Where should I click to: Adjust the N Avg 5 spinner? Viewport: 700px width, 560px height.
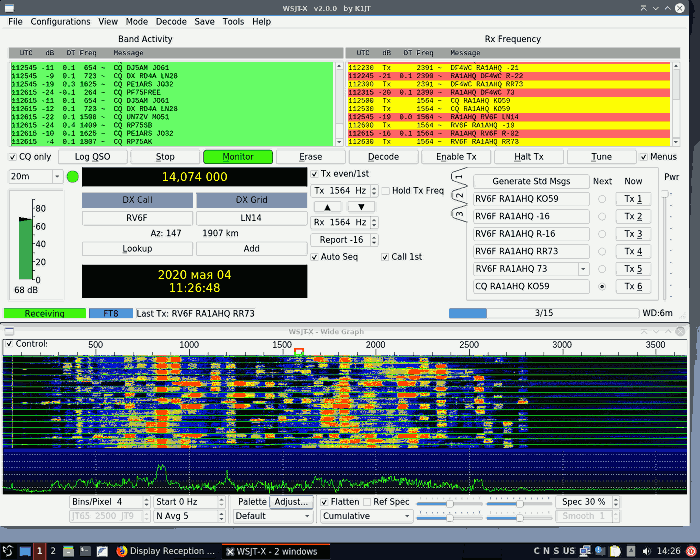221,516
